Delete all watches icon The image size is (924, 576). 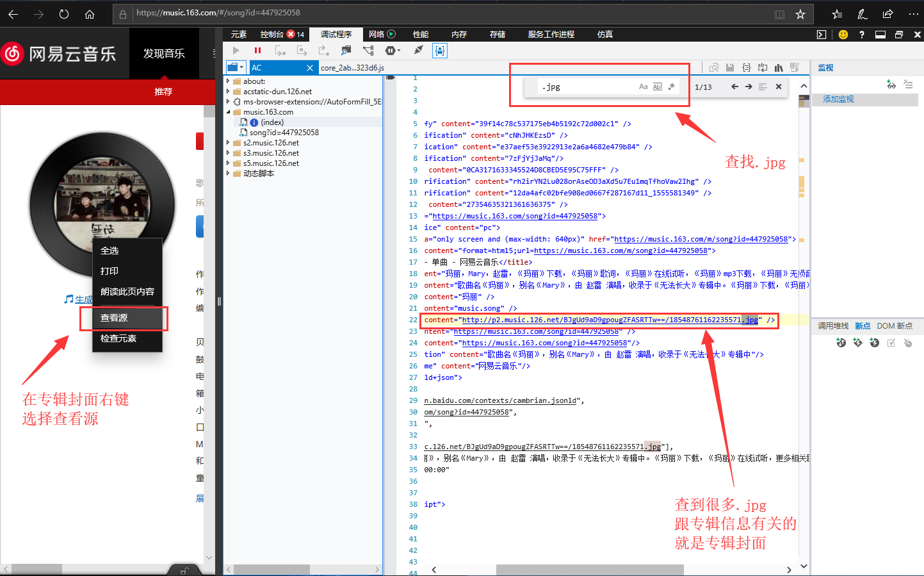(x=908, y=84)
